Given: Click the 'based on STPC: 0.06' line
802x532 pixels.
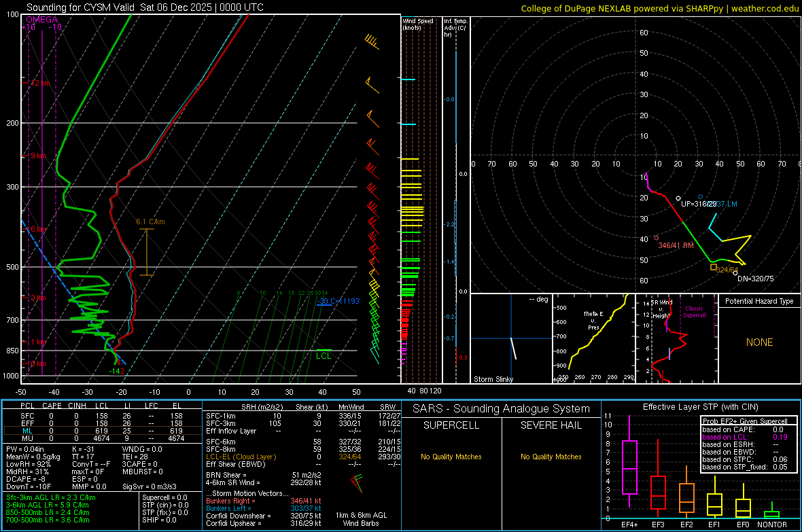Looking at the screenshot, I should 745,459.
